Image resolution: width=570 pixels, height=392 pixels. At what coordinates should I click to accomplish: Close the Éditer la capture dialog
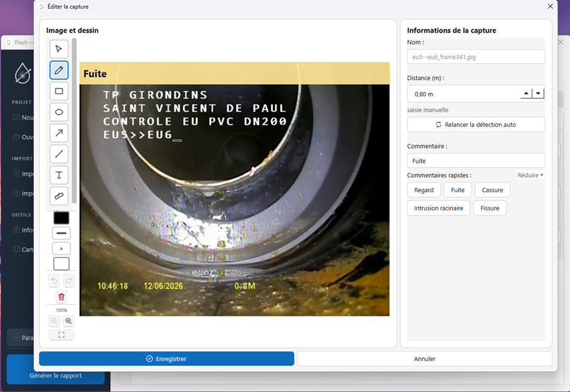(550, 6)
